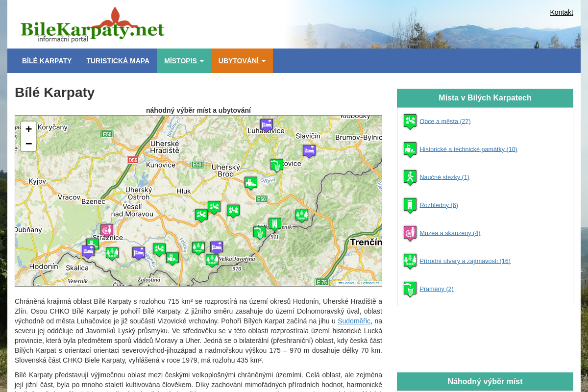The width and height of the screenshot is (588, 392).
Task: Click the Místa v Bílých Karpatech panel header
Action: (485, 98)
